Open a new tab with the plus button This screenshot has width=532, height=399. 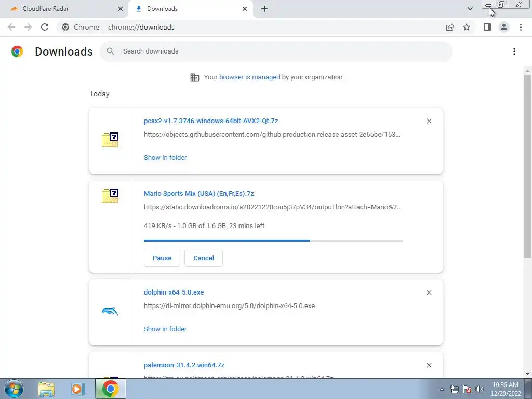click(x=264, y=9)
